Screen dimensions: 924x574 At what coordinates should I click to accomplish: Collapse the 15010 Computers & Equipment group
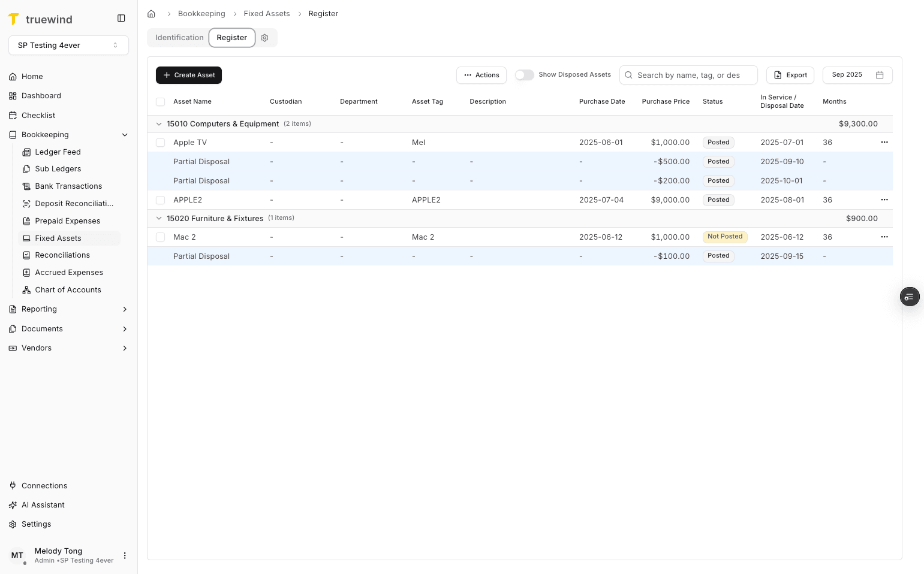pos(159,123)
